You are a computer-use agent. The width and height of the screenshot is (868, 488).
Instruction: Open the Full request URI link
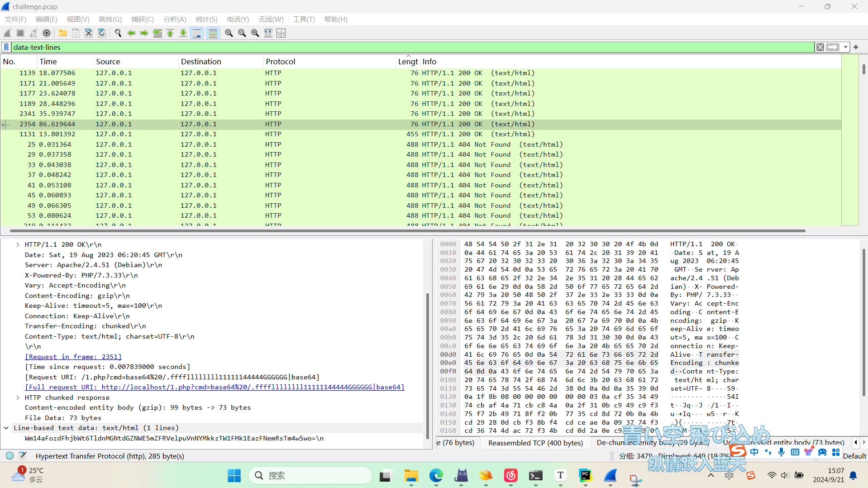coord(215,387)
